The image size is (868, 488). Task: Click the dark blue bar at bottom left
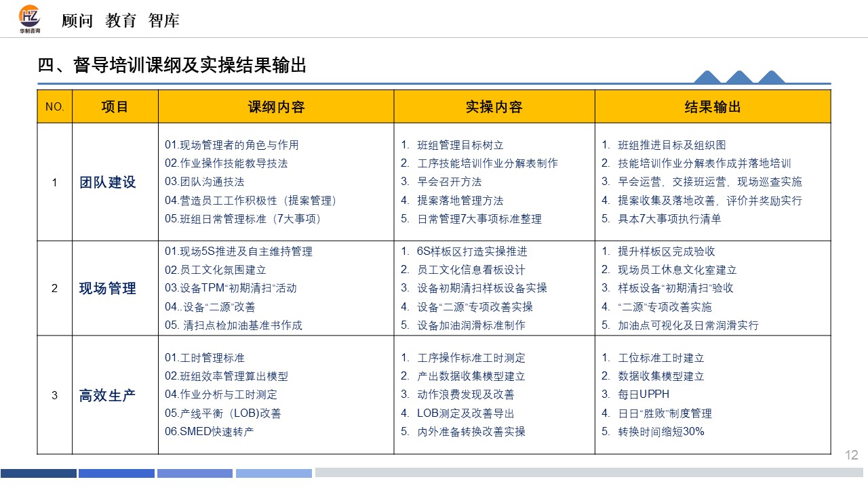pyautogui.click(x=41, y=473)
